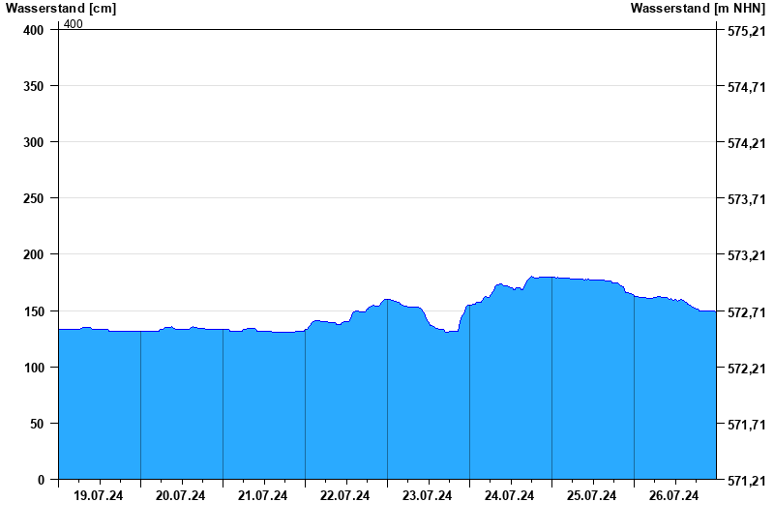This screenshot has width=774, height=532.
Task: Click the 'Wasserstand [cm]' axis title
Action: (x=61, y=9)
